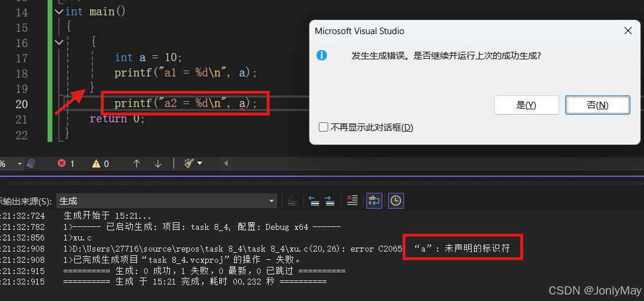Go to next issue with down arrow

158,163
